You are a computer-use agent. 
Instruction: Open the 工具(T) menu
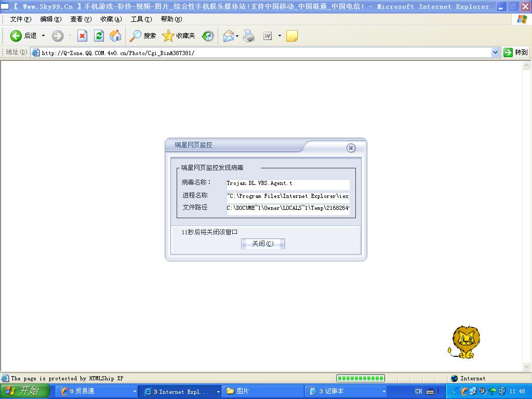pyautogui.click(x=141, y=19)
